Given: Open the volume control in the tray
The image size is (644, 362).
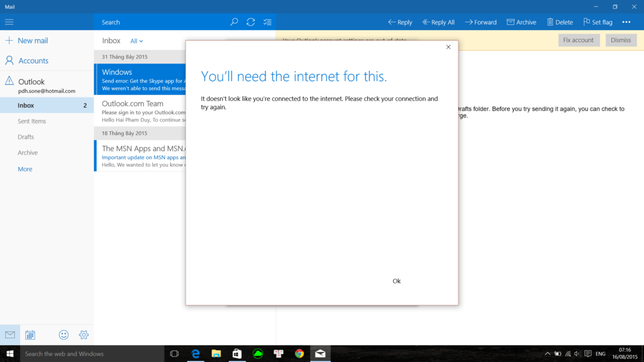Looking at the screenshot, I should pos(577,354).
